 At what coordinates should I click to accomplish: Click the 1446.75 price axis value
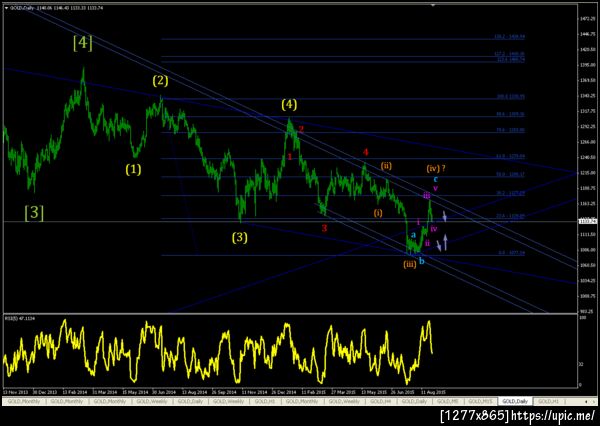coord(587,34)
